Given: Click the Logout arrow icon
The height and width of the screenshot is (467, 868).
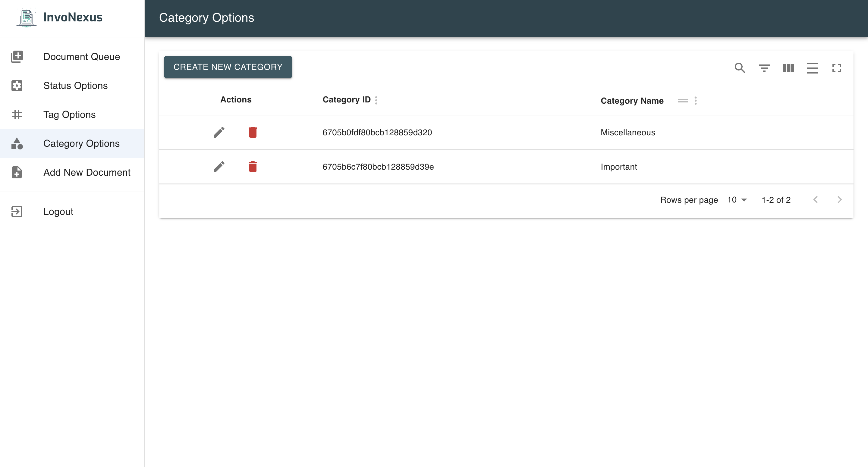Looking at the screenshot, I should pos(17,212).
